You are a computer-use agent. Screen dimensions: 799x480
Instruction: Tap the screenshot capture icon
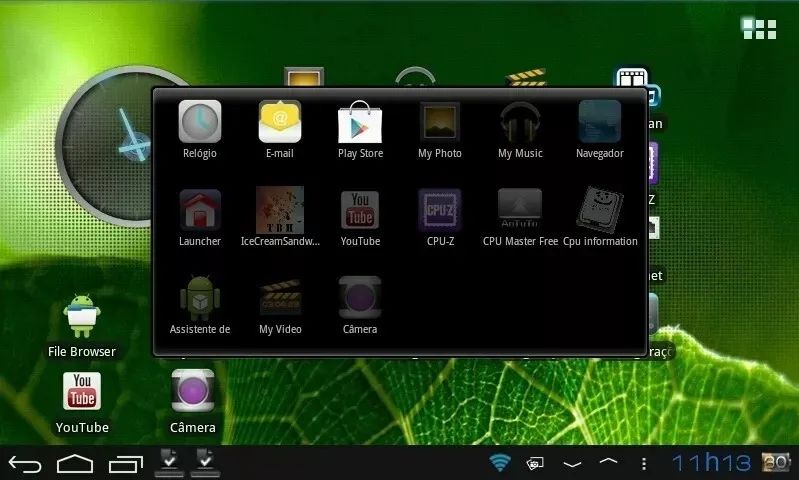click(x=535, y=463)
